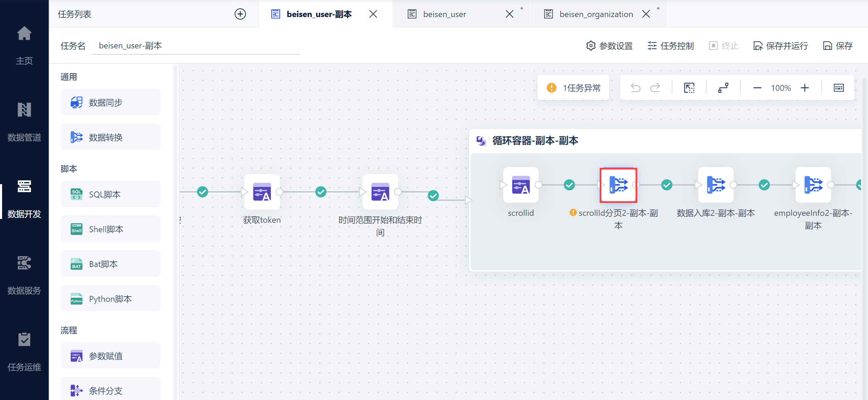This screenshot has width=868, height=400.
Task: Switch to the beisen_user tab
Action: (x=444, y=14)
